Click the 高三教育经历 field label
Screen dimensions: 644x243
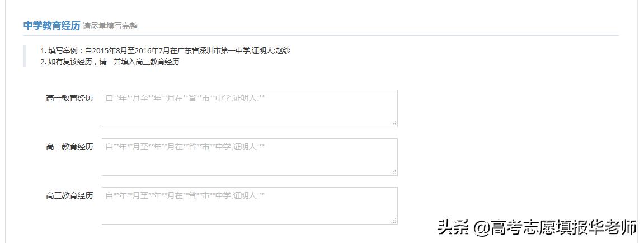coord(69,195)
